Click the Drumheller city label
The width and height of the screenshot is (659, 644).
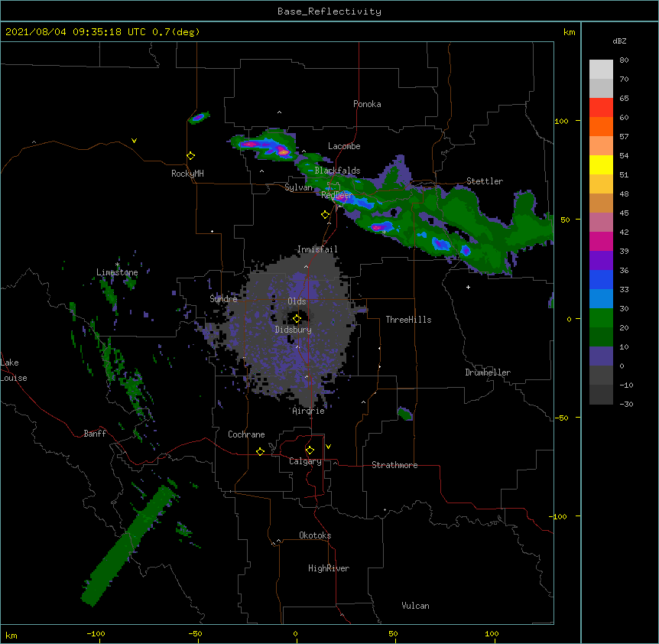(x=488, y=372)
